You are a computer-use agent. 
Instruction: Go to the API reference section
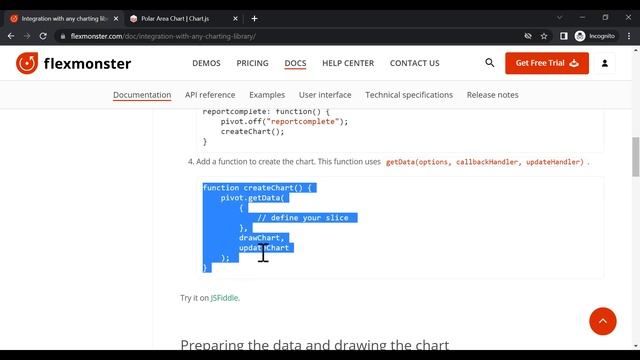click(x=210, y=95)
